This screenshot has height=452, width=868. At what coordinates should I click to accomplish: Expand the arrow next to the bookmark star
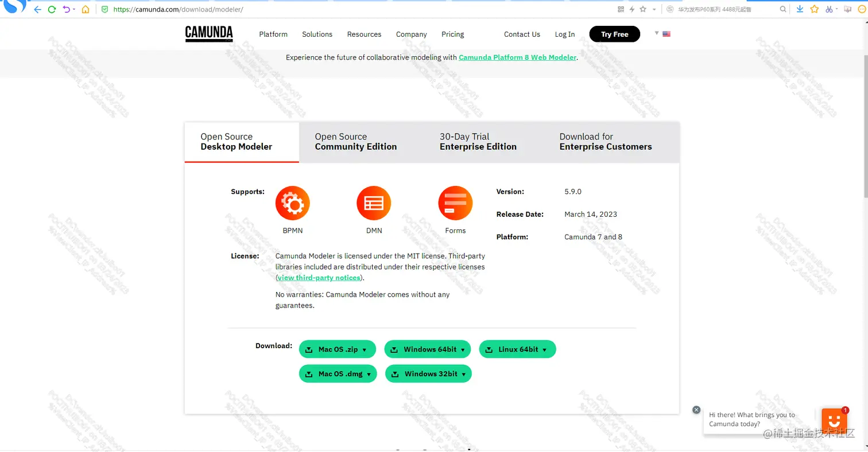click(x=654, y=9)
